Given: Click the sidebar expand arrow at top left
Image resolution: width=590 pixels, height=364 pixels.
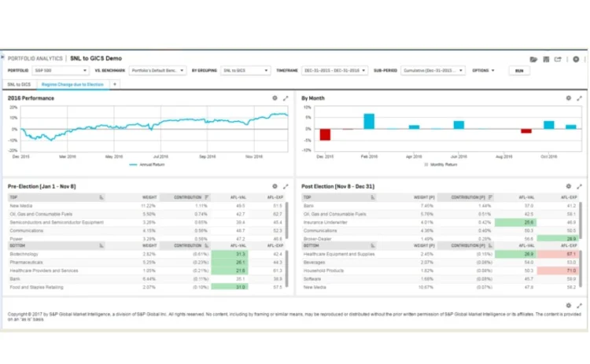Looking at the screenshot, I should click(x=2, y=57).
